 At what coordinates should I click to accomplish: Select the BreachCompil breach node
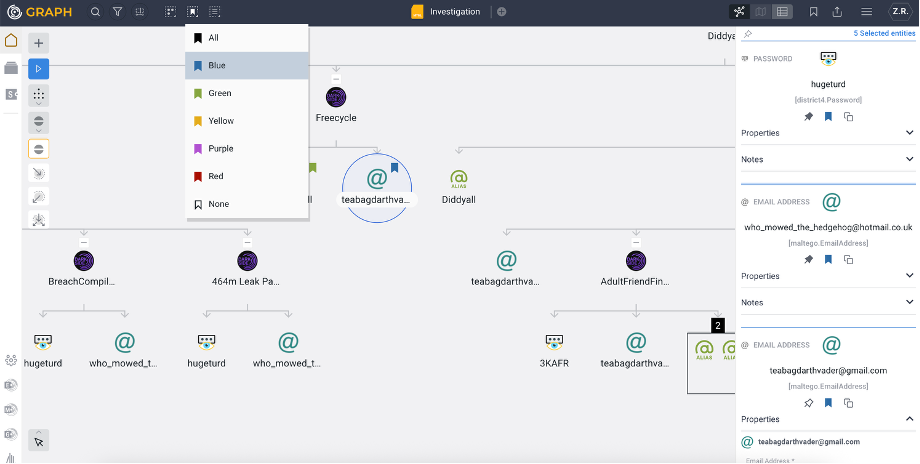point(84,261)
